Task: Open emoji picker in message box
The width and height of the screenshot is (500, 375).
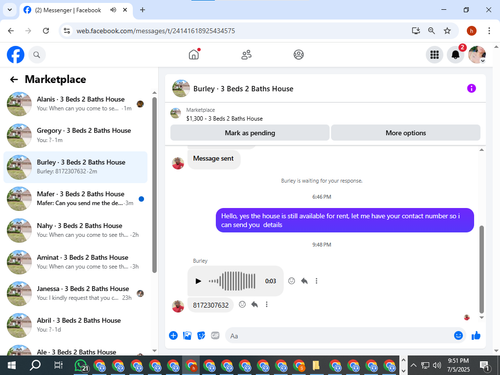Action: point(458,335)
